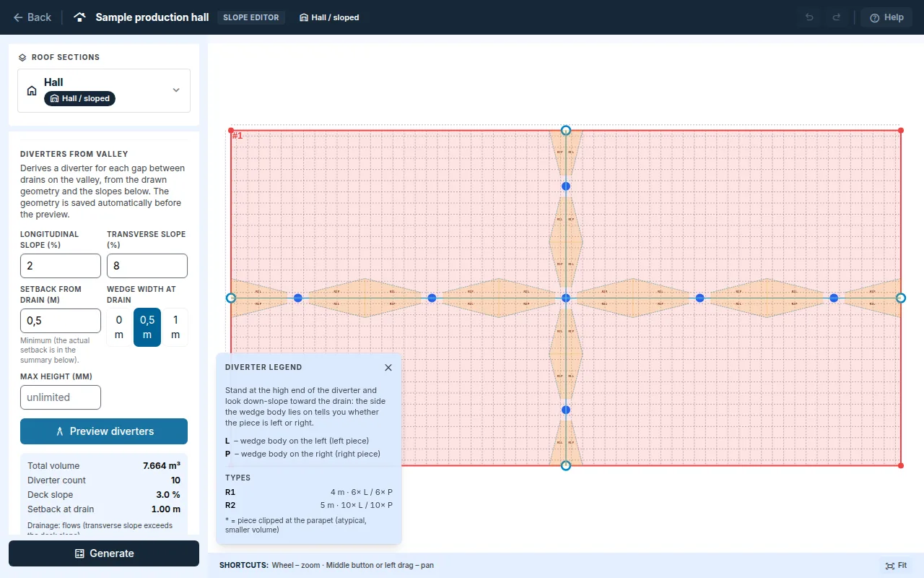Click the #1 roof section label
Image resolution: width=924 pixels, height=578 pixels.
pos(238,136)
